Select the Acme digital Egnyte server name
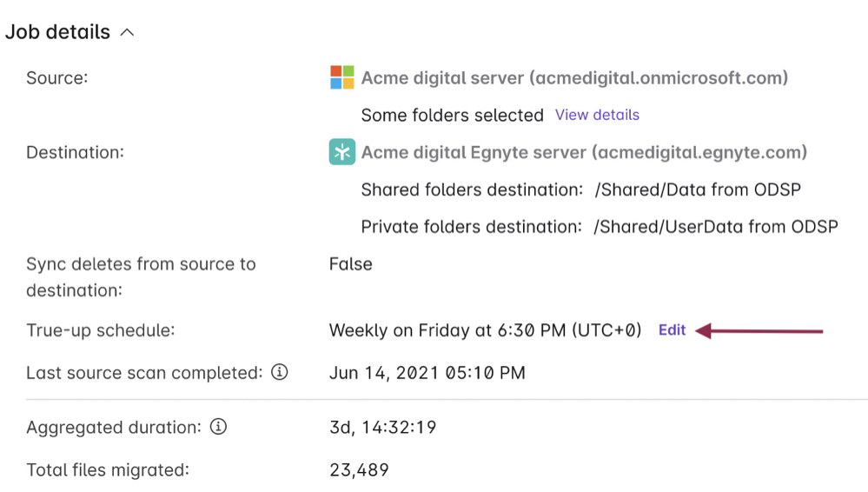 point(584,153)
